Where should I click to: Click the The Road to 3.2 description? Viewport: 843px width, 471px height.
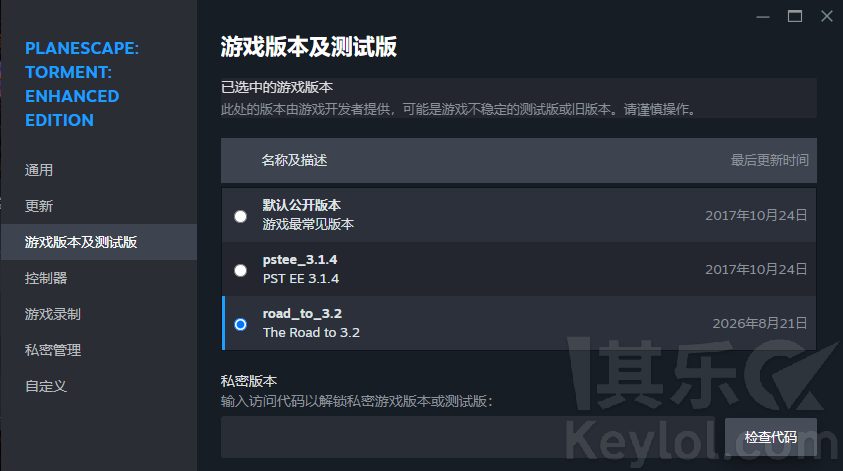tap(311, 333)
